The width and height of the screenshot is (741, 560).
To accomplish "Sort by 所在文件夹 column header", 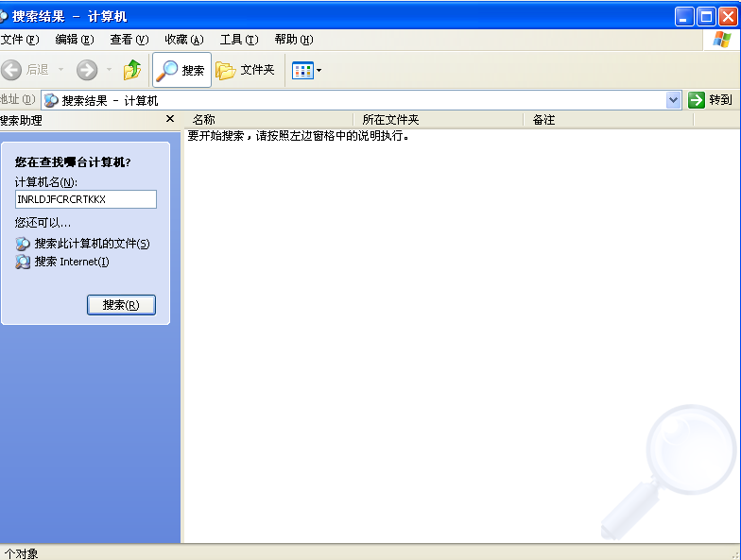I will 439,120.
